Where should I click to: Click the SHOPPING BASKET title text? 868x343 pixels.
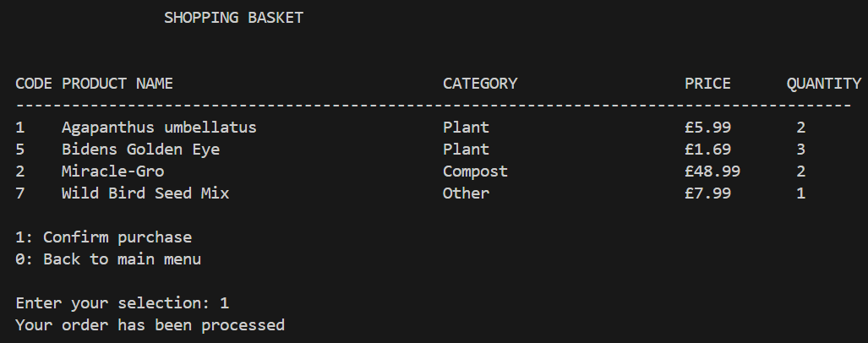click(x=233, y=18)
